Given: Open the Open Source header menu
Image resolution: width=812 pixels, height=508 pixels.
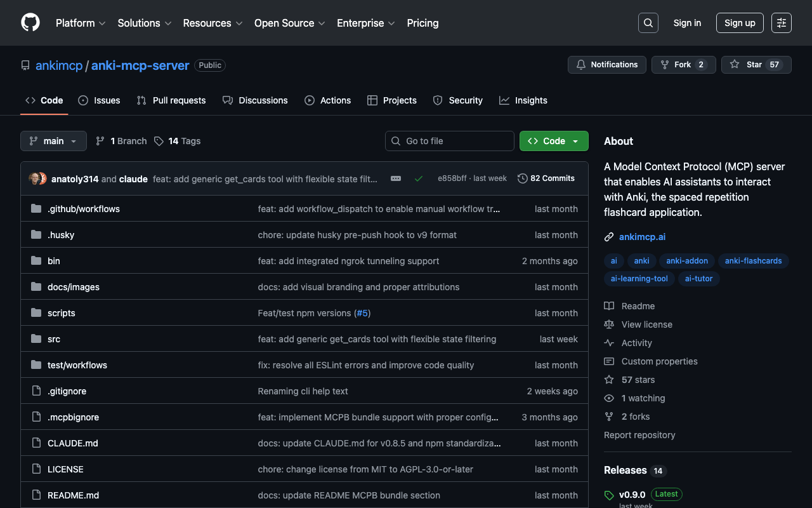Looking at the screenshot, I should pyautogui.click(x=289, y=23).
